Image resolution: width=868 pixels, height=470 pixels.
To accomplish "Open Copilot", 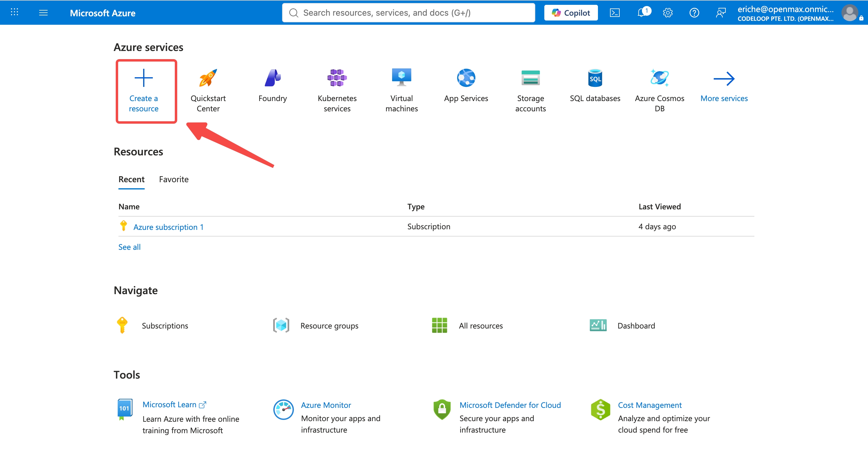I will pos(571,12).
